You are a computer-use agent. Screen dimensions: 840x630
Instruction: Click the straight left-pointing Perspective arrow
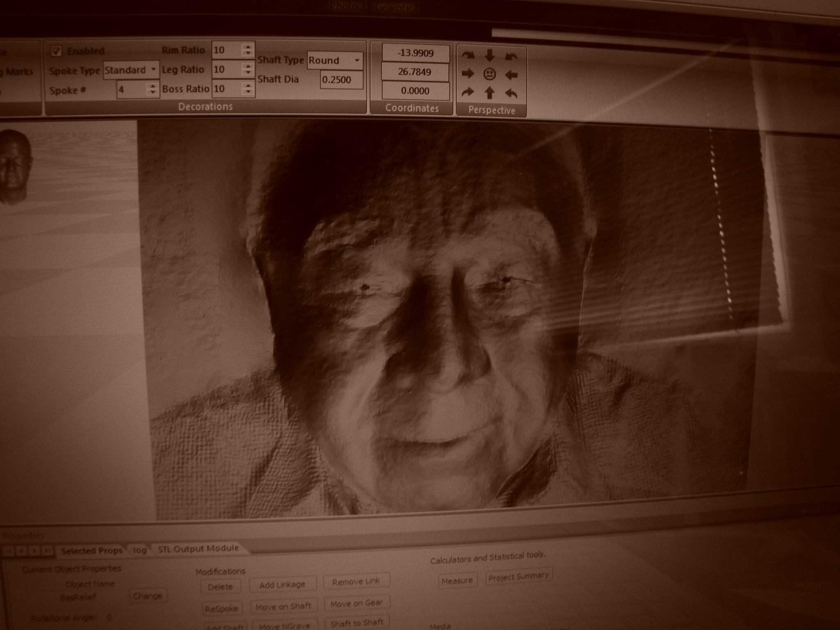pyautogui.click(x=511, y=75)
